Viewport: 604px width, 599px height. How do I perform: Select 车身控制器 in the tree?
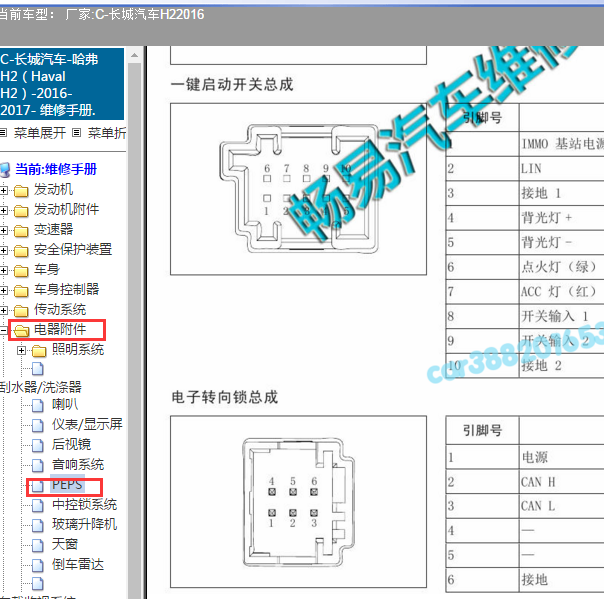[x=66, y=289]
